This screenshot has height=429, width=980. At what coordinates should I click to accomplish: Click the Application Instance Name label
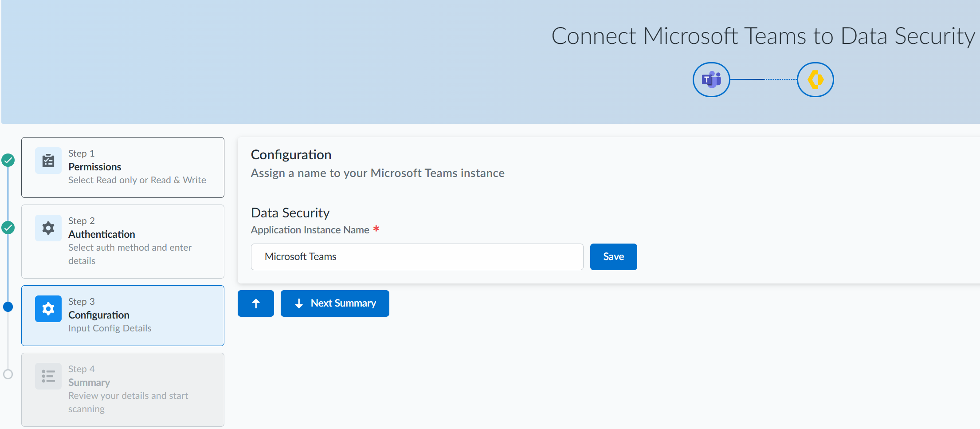[310, 230]
